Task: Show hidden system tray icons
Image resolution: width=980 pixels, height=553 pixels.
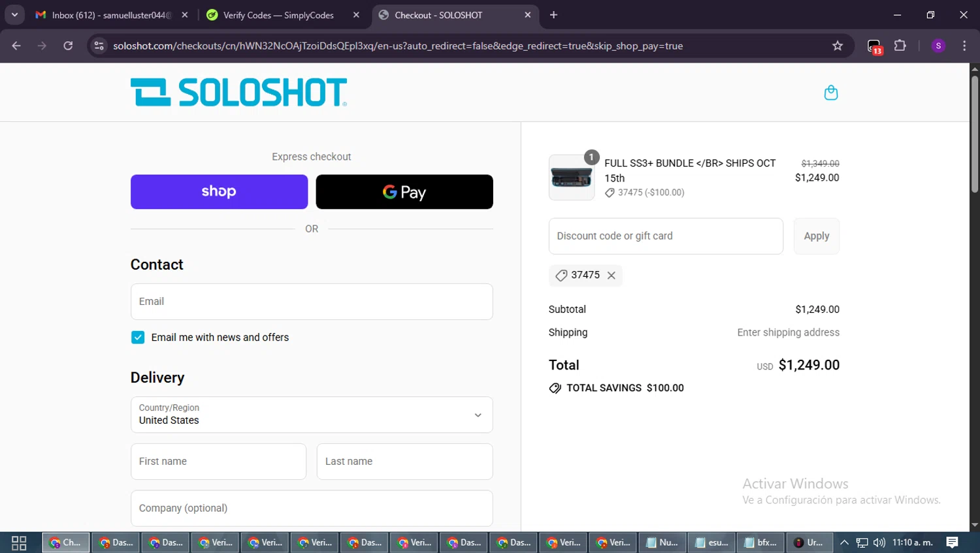Action: pos(844,543)
